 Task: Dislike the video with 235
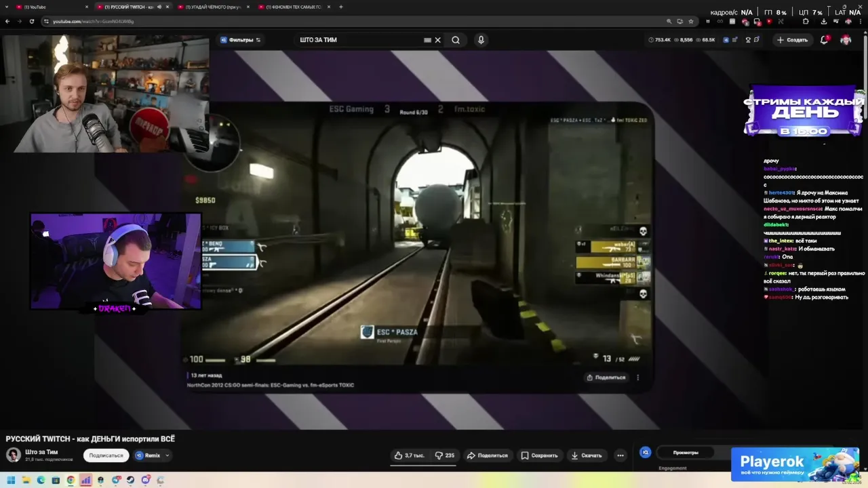point(445,455)
